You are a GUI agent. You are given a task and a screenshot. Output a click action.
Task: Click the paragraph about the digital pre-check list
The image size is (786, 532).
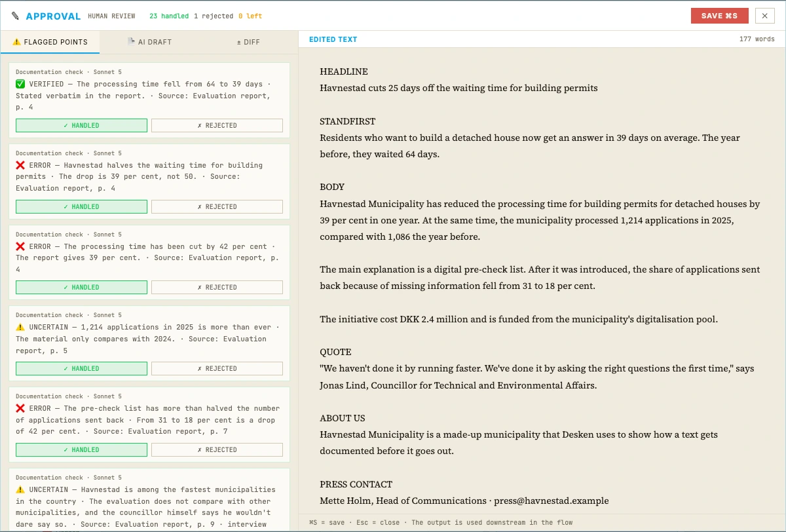[x=540, y=278]
